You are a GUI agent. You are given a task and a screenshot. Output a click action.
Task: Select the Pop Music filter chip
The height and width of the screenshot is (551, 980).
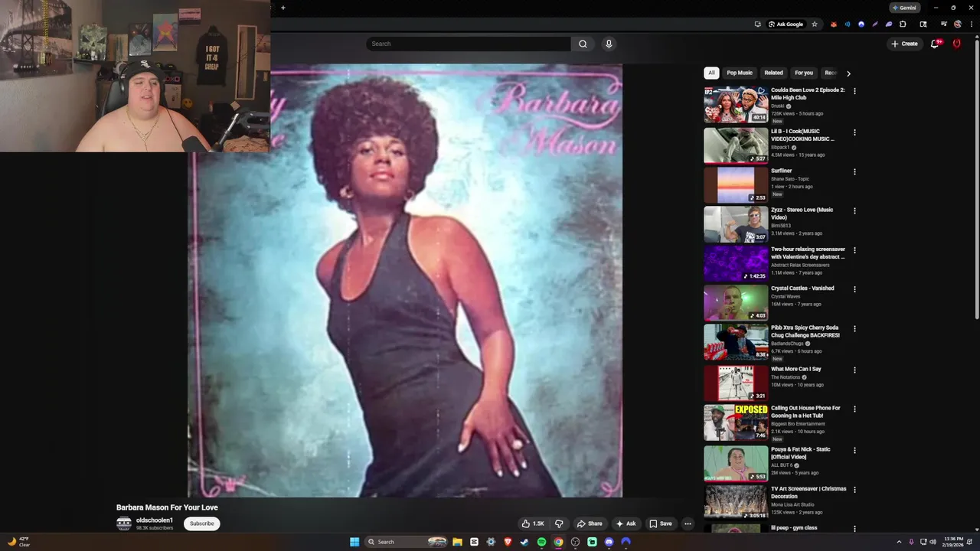click(740, 73)
